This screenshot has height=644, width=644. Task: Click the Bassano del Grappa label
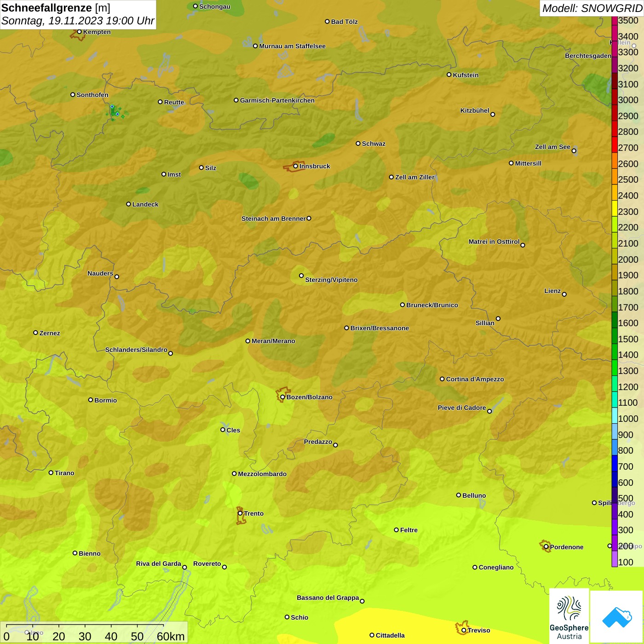pos(328,598)
